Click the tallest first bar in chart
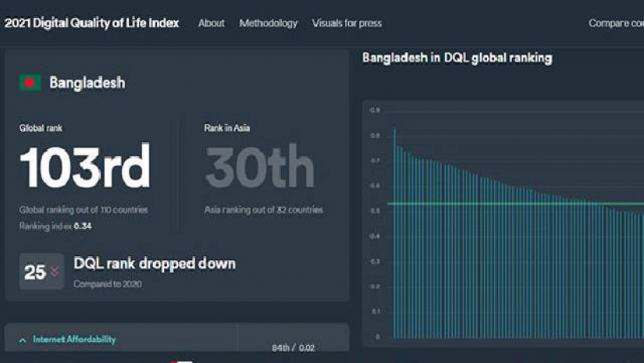 click(394, 233)
